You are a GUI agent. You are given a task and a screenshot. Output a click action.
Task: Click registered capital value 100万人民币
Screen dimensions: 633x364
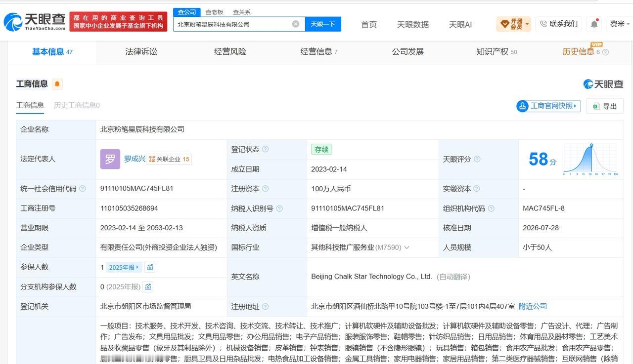click(x=331, y=189)
